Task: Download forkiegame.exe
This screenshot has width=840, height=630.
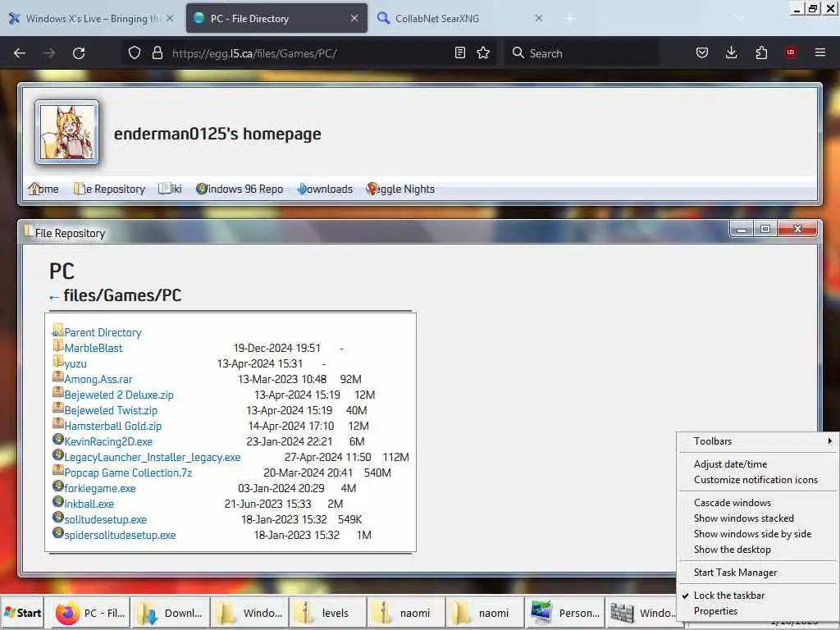Action: click(99, 488)
